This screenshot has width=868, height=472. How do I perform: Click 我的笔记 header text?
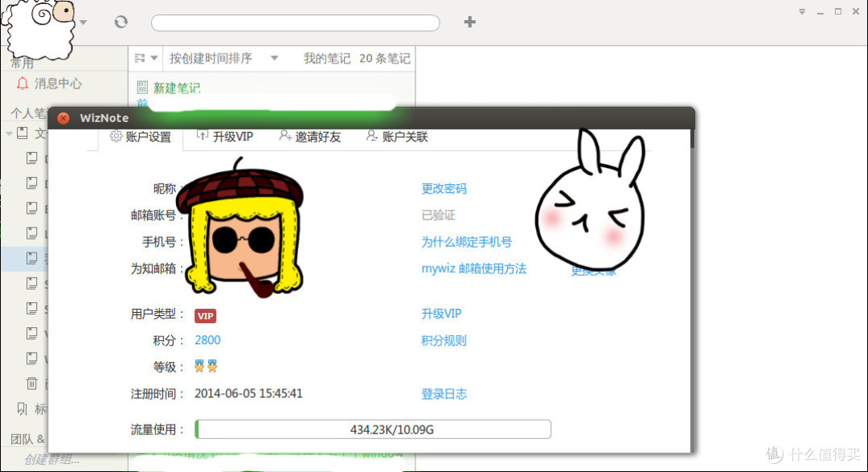(x=326, y=58)
